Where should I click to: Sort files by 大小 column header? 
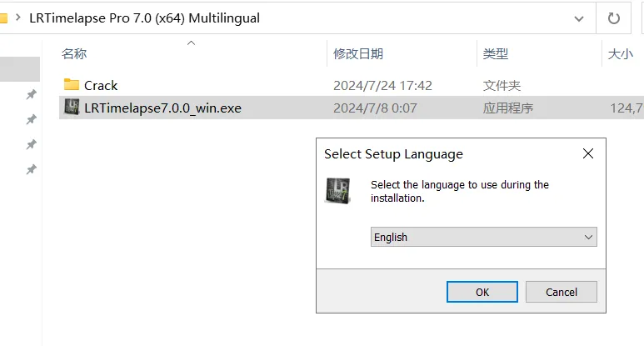pyautogui.click(x=620, y=54)
